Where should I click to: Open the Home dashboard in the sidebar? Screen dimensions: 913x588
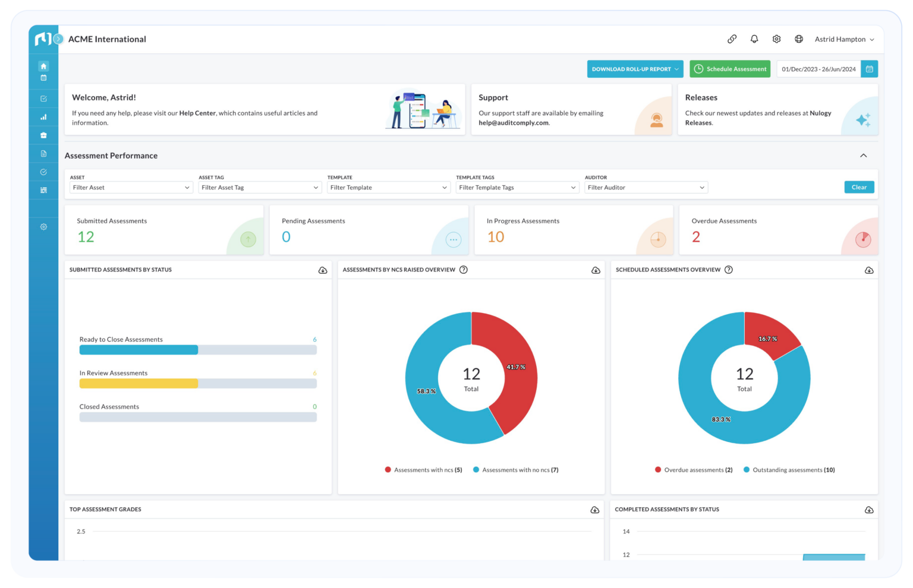tap(43, 66)
